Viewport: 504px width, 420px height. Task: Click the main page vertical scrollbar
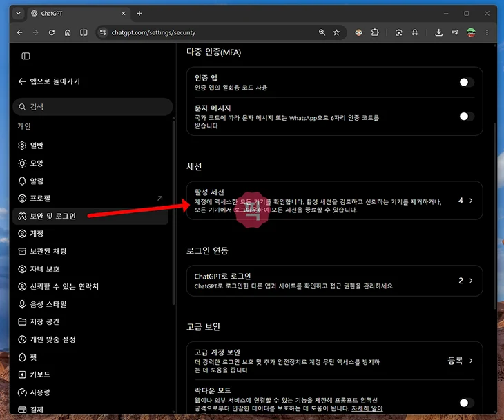(x=495, y=215)
